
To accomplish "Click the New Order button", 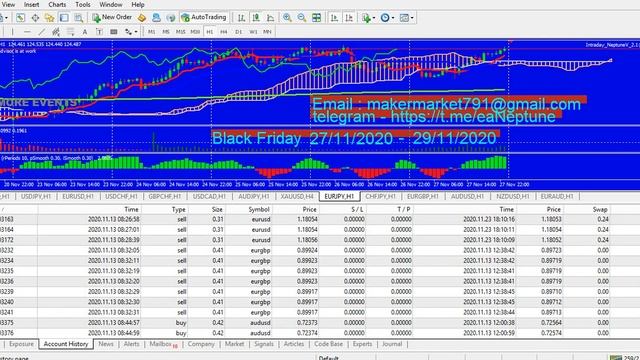I will click(112, 17).
